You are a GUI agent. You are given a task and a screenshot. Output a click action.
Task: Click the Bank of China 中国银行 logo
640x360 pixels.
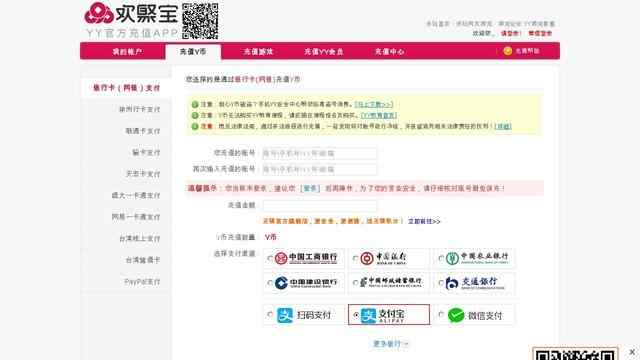tap(384, 258)
